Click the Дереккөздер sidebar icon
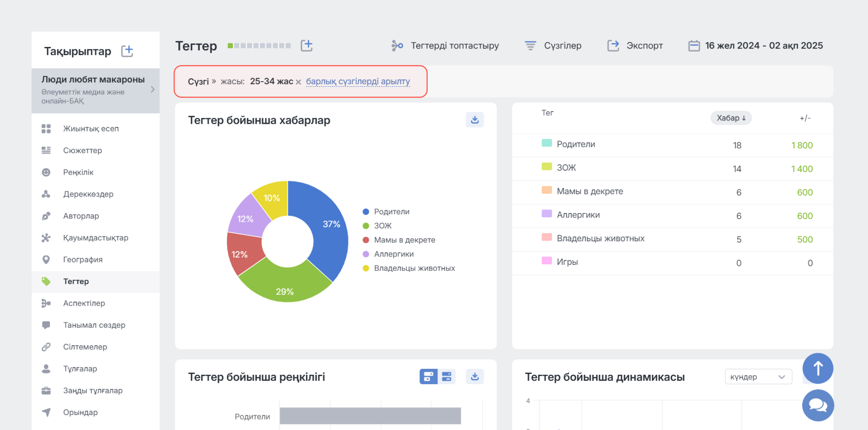Viewport: 868px width, 430px height. pyautogui.click(x=46, y=194)
